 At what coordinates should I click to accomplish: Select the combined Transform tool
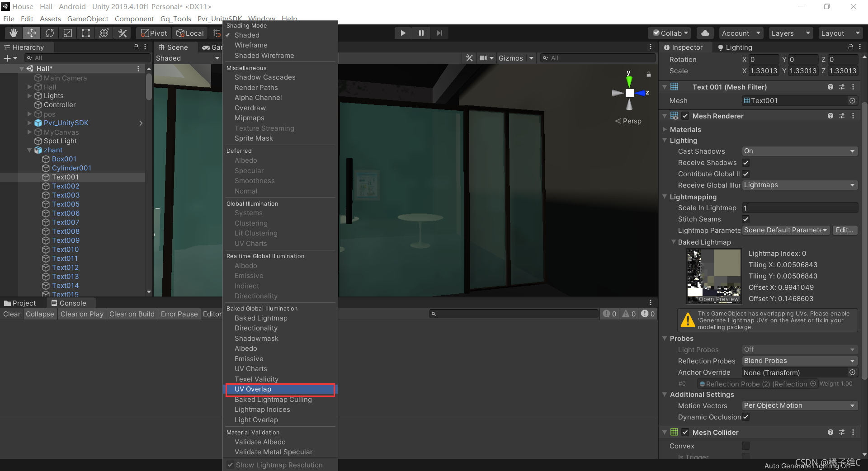(x=104, y=33)
